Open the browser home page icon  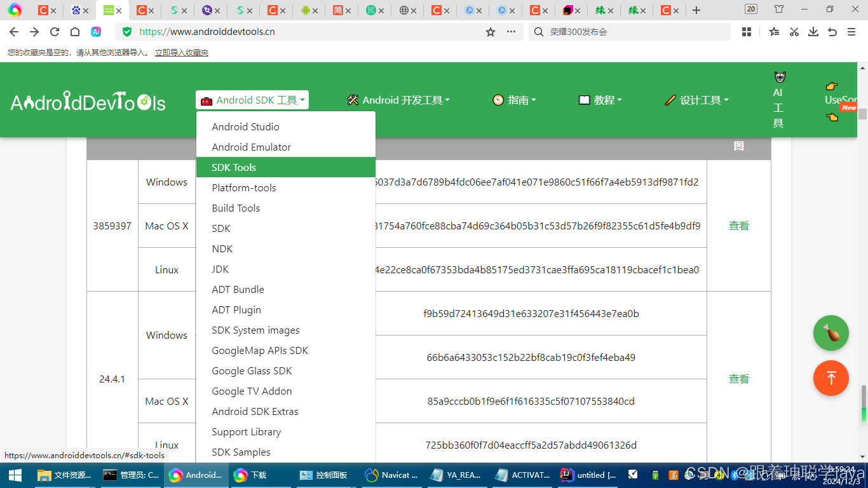pyautogui.click(x=75, y=32)
